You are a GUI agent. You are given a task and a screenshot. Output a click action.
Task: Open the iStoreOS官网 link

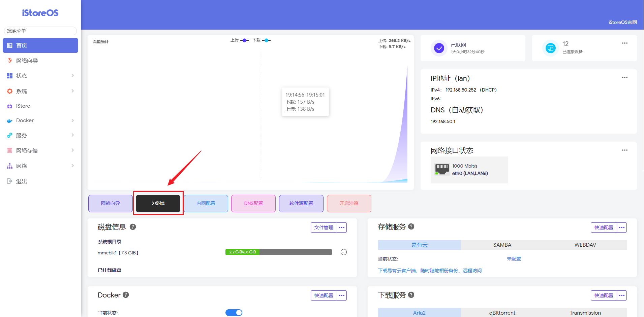point(622,22)
